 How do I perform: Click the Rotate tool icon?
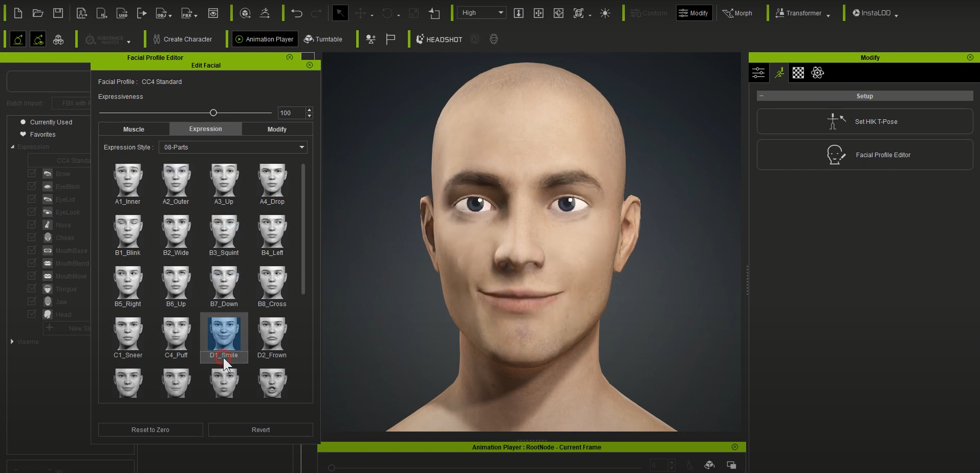pyautogui.click(x=387, y=13)
